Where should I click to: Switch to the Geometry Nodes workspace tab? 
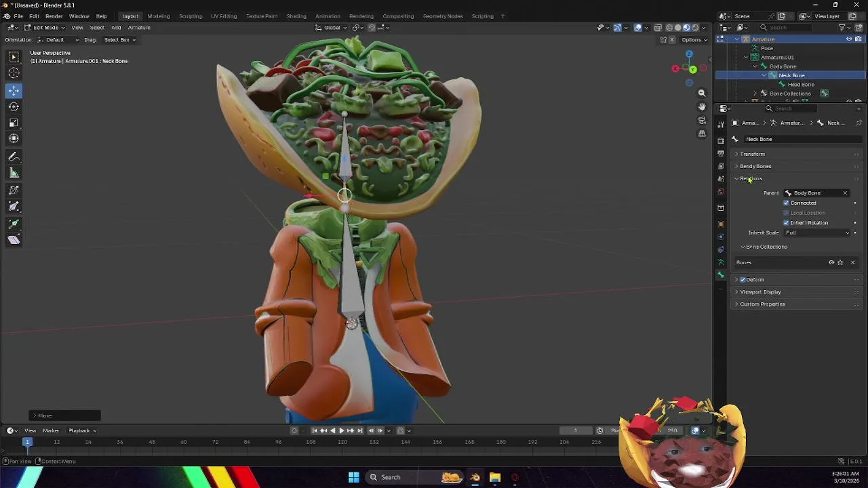(x=443, y=16)
